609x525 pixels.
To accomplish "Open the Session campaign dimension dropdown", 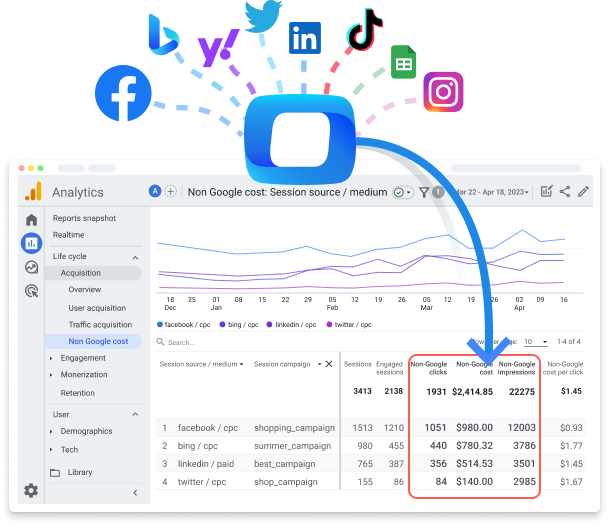I will (x=319, y=364).
